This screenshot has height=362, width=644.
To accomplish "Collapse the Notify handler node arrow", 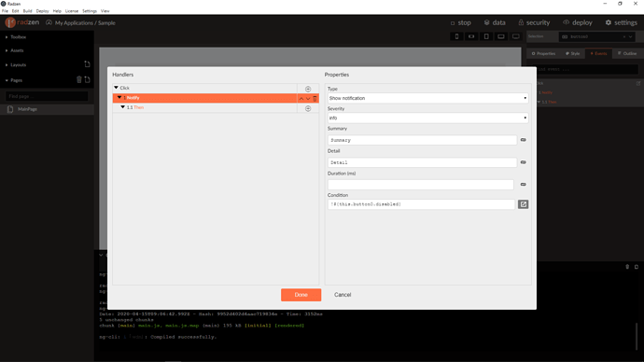I will [119, 98].
